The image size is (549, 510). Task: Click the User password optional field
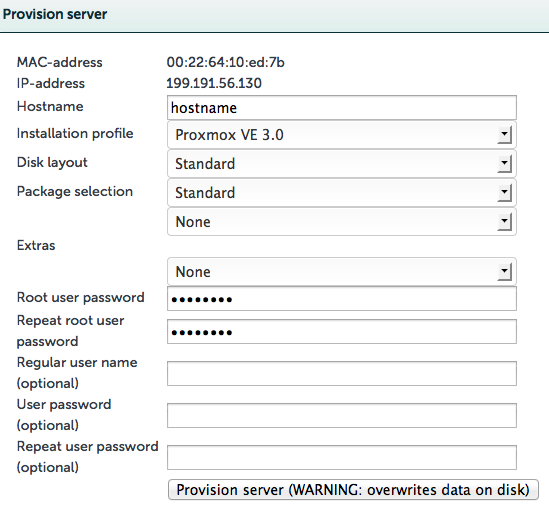tap(342, 415)
